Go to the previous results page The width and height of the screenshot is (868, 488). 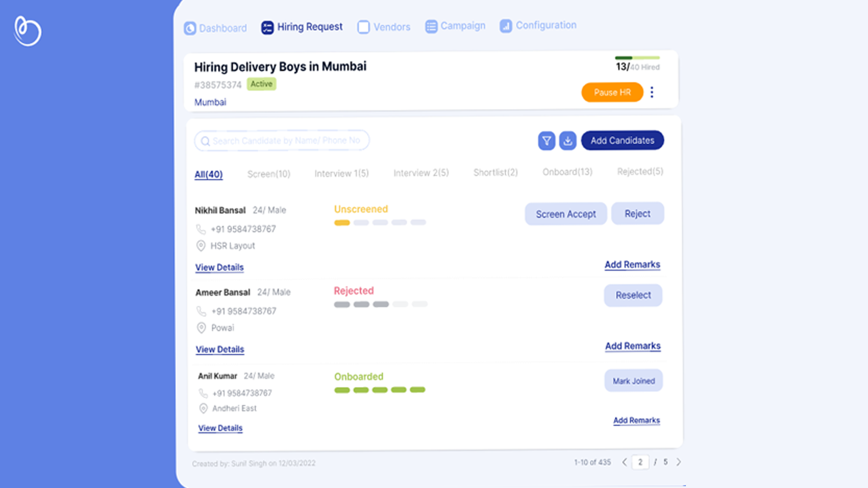click(624, 462)
